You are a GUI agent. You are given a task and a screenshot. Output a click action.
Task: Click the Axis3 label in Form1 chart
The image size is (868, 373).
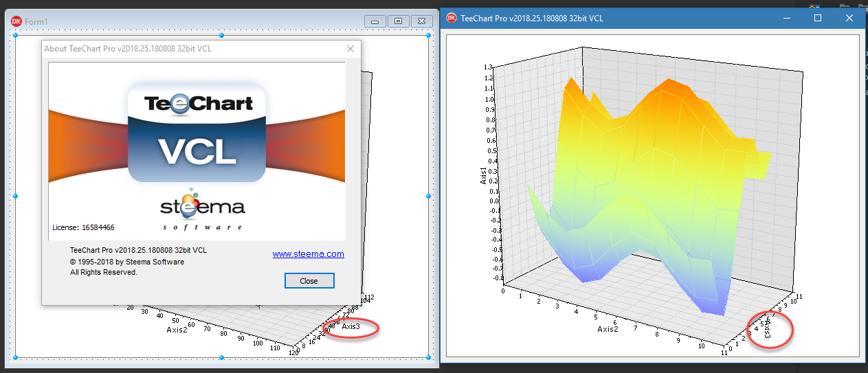coord(351,327)
